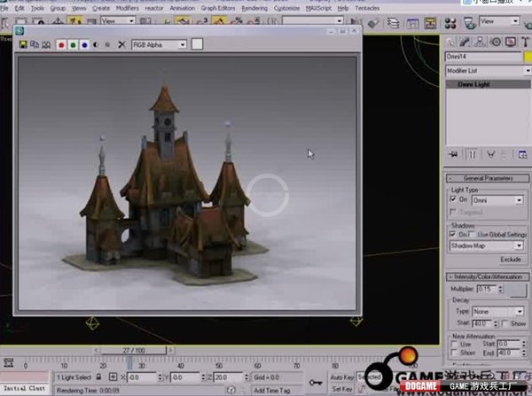Toggle the green channel button
The height and width of the screenshot is (396, 532).
click(73, 43)
